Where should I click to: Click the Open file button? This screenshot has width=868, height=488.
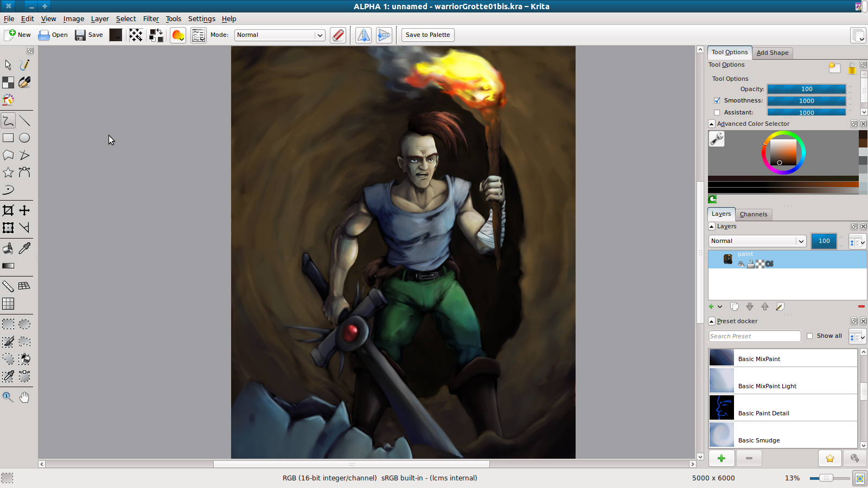tap(53, 35)
